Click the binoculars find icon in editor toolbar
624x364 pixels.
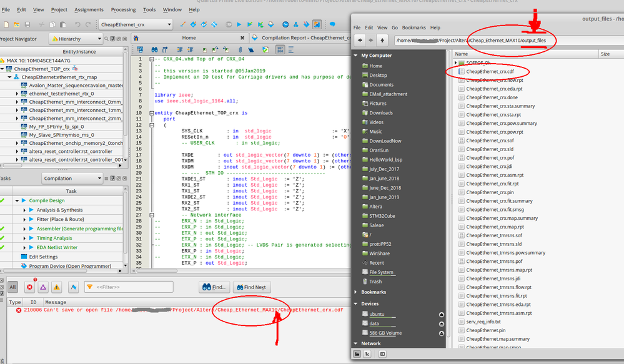point(154,49)
